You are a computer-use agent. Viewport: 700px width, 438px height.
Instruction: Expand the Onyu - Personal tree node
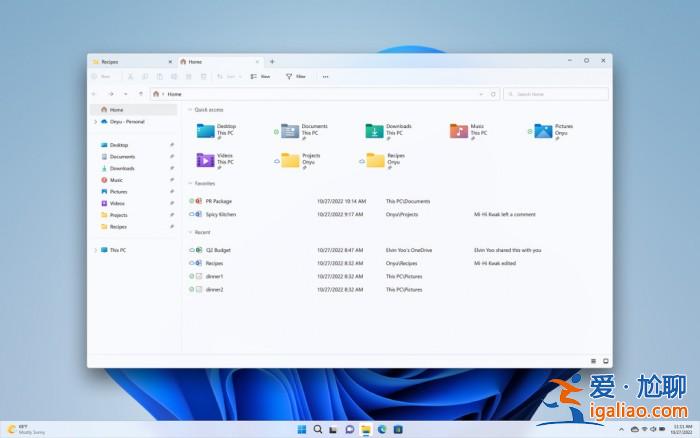click(95, 122)
